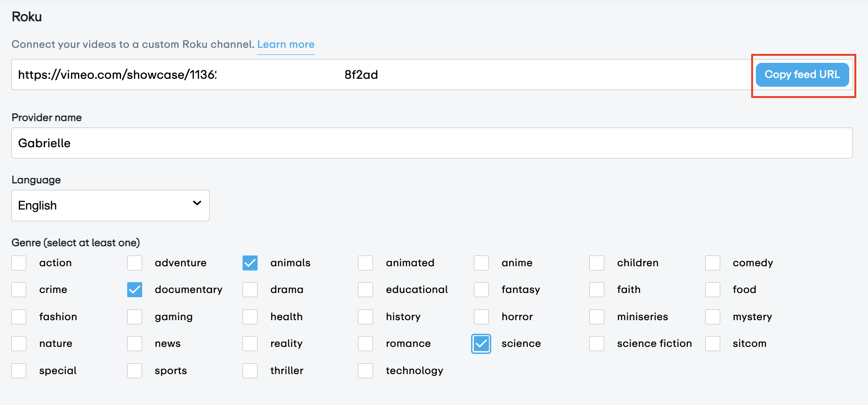Screen dimensions: 868x405
Task: Click the feed URL text field
Action: click(x=375, y=75)
